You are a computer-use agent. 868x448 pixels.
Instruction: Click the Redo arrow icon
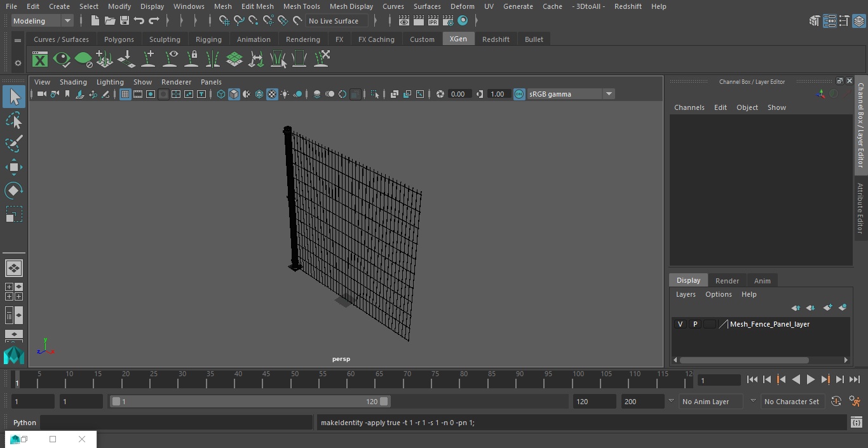point(153,21)
